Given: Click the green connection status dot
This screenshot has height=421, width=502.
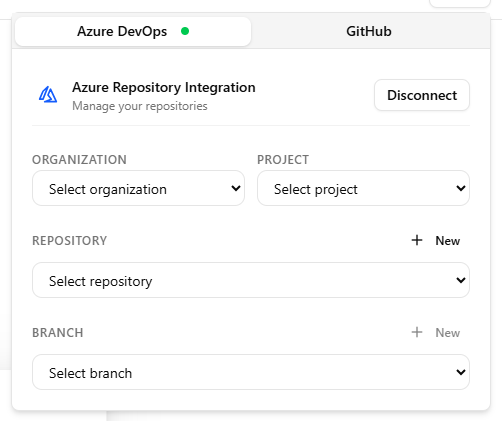Looking at the screenshot, I should (x=185, y=31).
